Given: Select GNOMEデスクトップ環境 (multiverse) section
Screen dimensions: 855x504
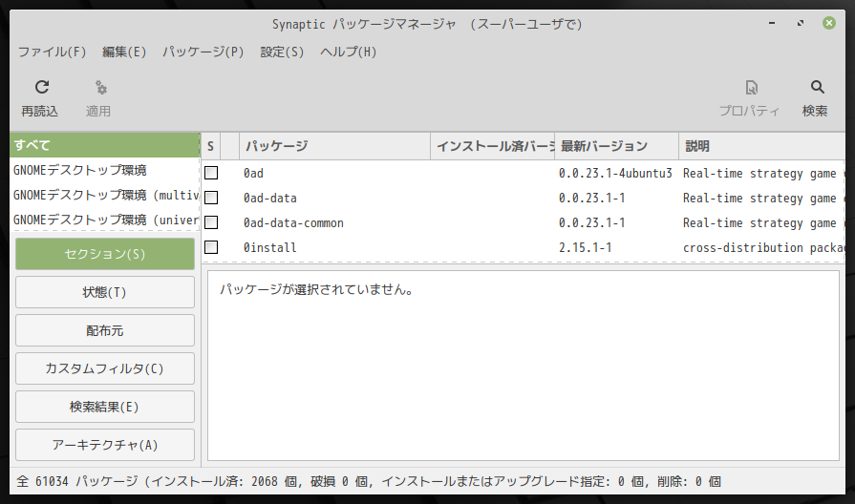Looking at the screenshot, I should (105, 195).
